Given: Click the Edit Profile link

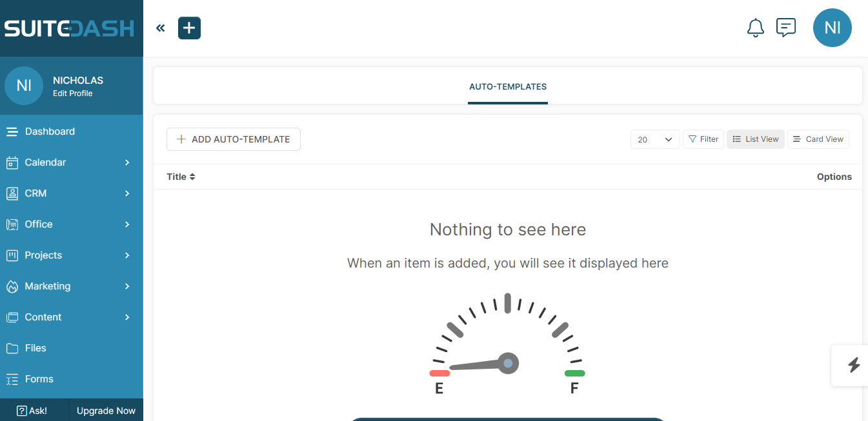Looking at the screenshot, I should coord(73,93).
